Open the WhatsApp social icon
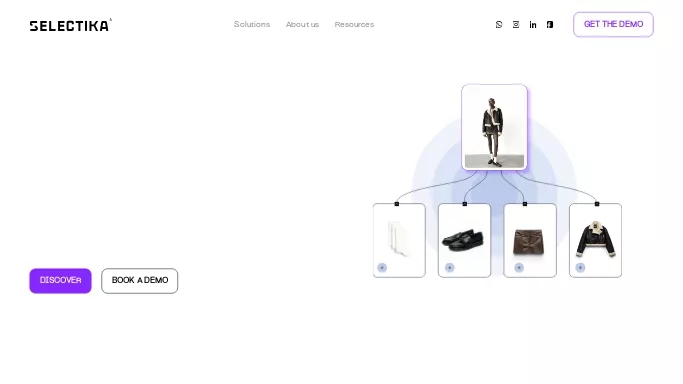Image resolution: width=683 pixels, height=384 pixels. pyautogui.click(x=499, y=25)
